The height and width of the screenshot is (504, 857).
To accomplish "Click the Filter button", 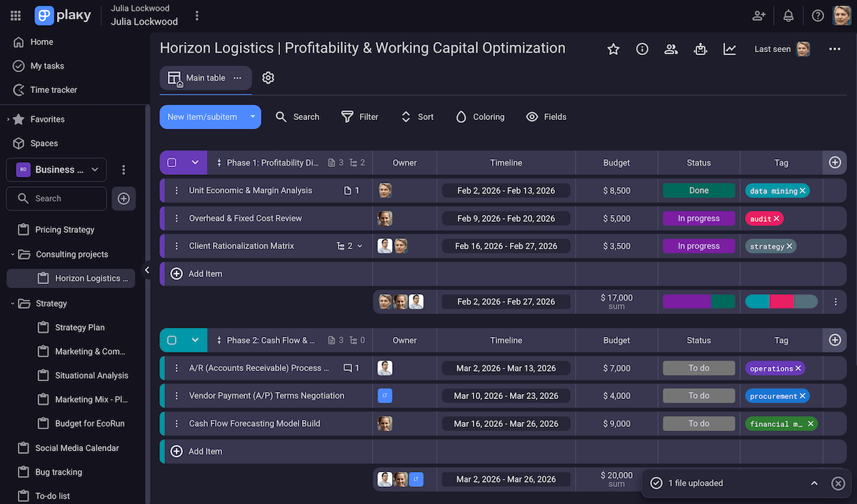I will (x=360, y=117).
